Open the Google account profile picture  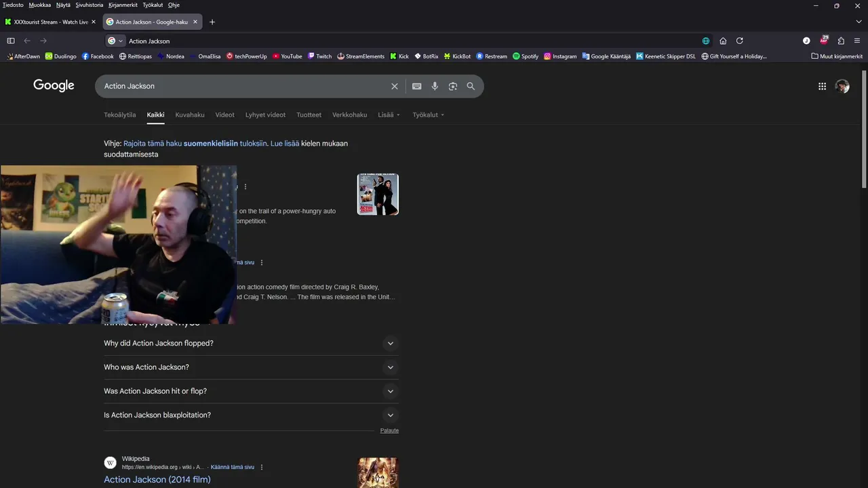coord(842,86)
